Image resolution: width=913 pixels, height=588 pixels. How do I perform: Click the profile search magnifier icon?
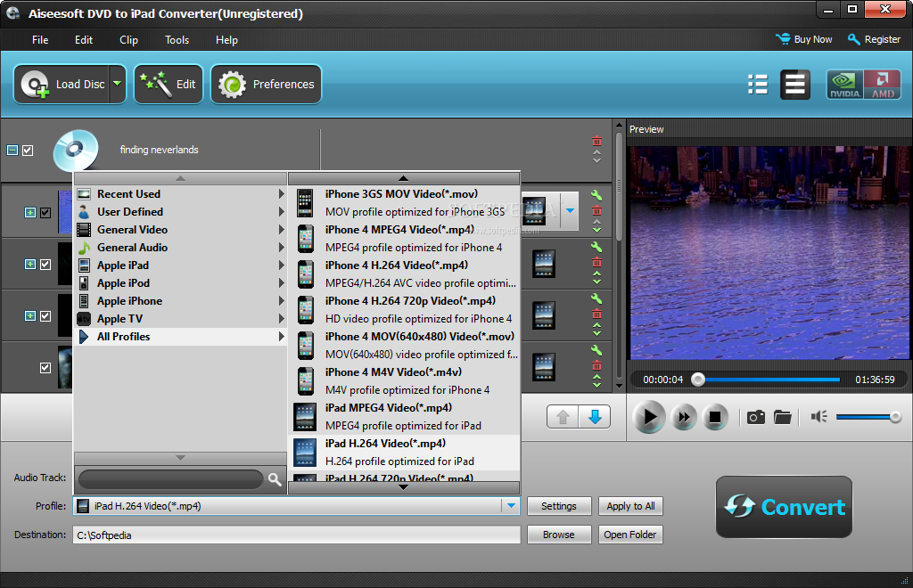[275, 479]
